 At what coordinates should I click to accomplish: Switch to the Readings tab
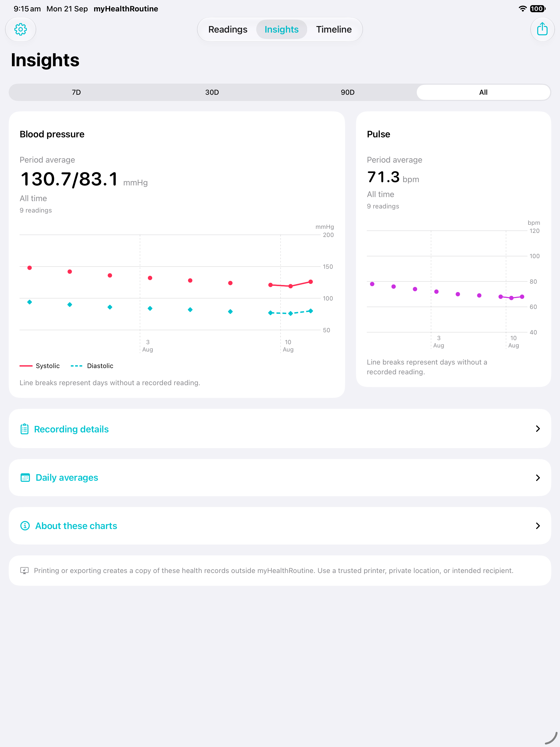pos(228,29)
